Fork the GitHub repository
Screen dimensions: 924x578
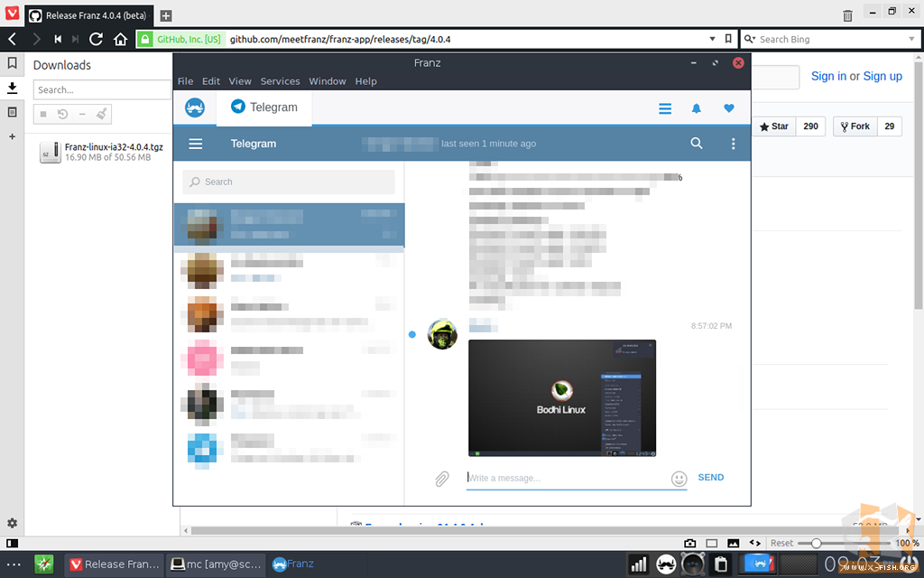point(855,126)
